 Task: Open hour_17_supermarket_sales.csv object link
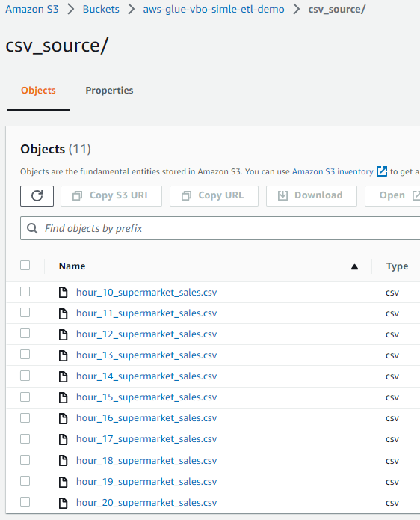146,439
